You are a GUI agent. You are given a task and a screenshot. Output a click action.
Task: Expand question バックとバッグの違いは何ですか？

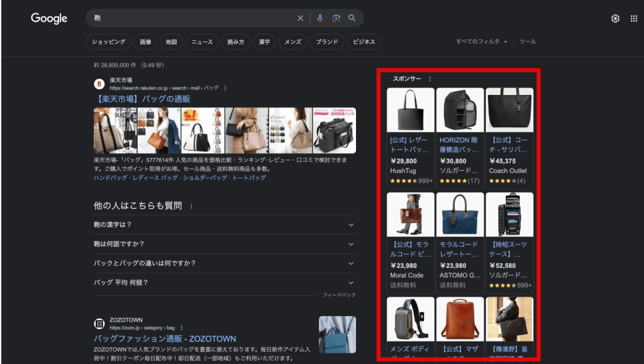pos(225,263)
